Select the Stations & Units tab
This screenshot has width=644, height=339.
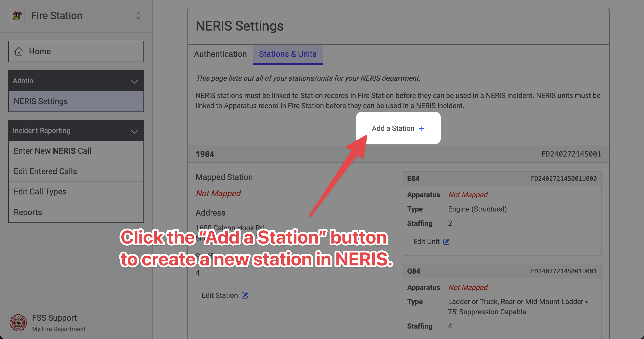(x=287, y=54)
